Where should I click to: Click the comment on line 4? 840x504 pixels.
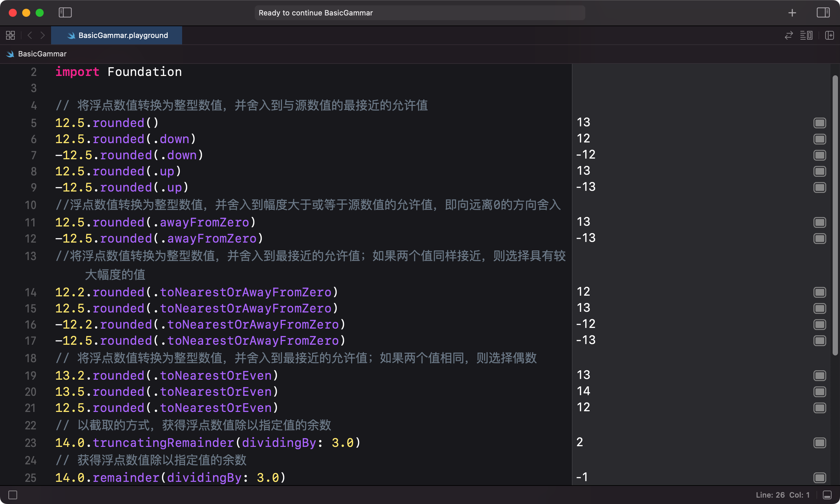pyautogui.click(x=241, y=105)
